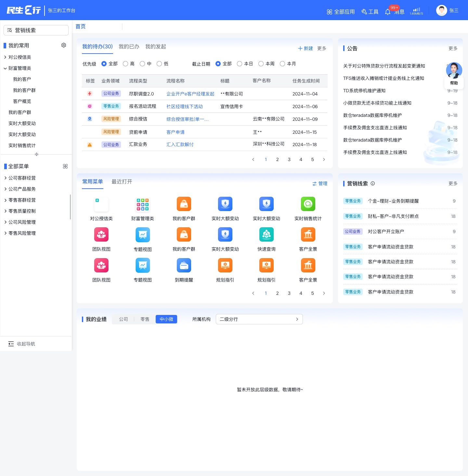468x476 pixels.
Task: Open 快速查询 shortcut icon
Action: click(266, 235)
